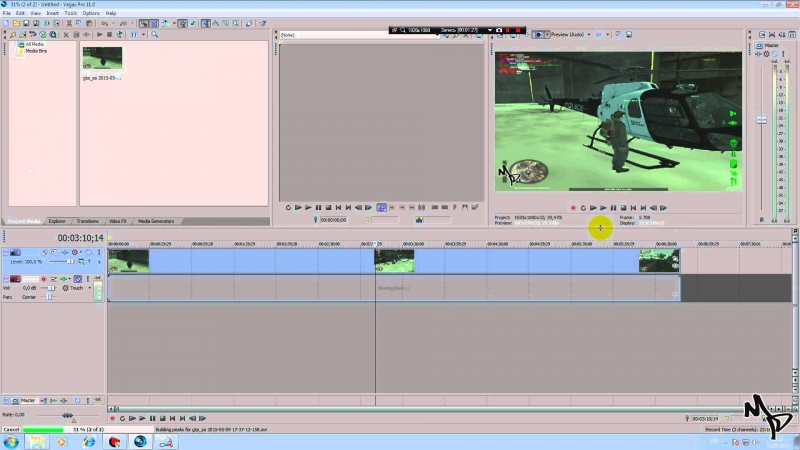
Task: Click Stop in bottom timeline transport
Action: tap(162, 418)
